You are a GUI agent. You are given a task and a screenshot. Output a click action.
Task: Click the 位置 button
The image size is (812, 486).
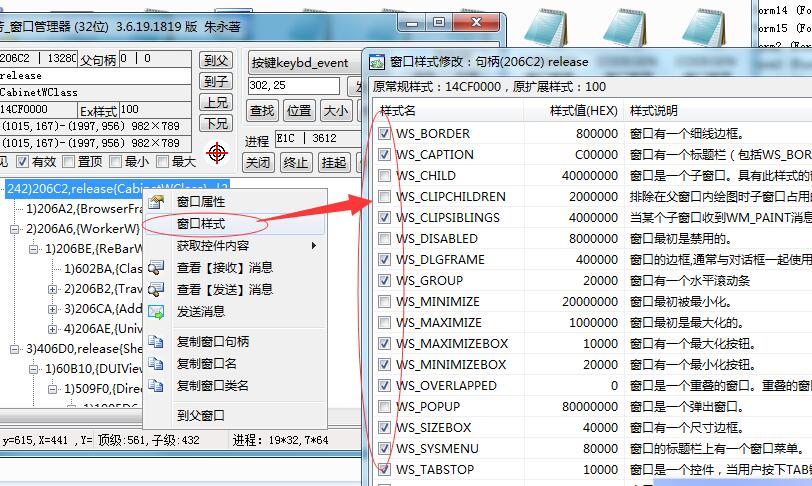[299, 110]
